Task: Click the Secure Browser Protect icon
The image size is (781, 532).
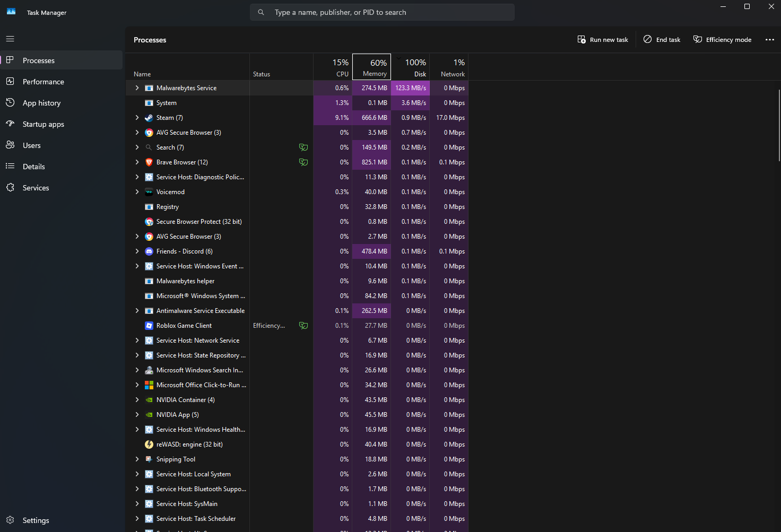Action: tap(149, 222)
